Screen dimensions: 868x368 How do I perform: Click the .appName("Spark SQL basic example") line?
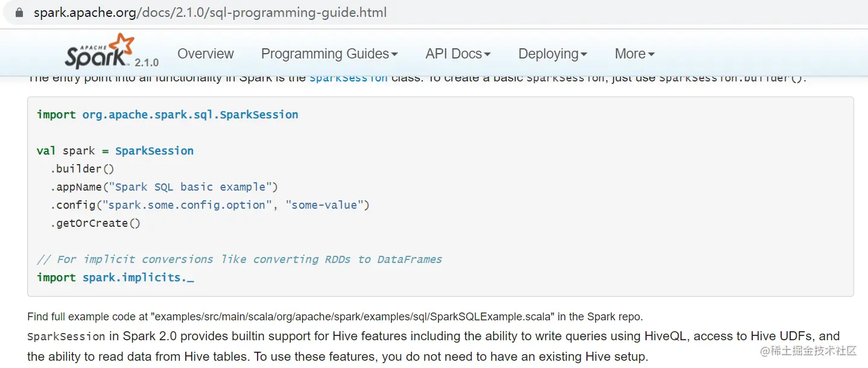[164, 187]
